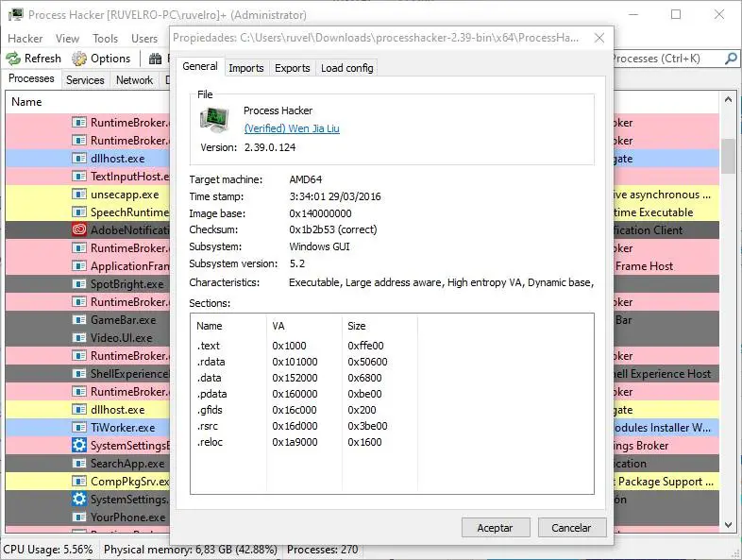Click the Video.UI.exe process icon
This screenshot has height=560, width=742.
tap(79, 338)
